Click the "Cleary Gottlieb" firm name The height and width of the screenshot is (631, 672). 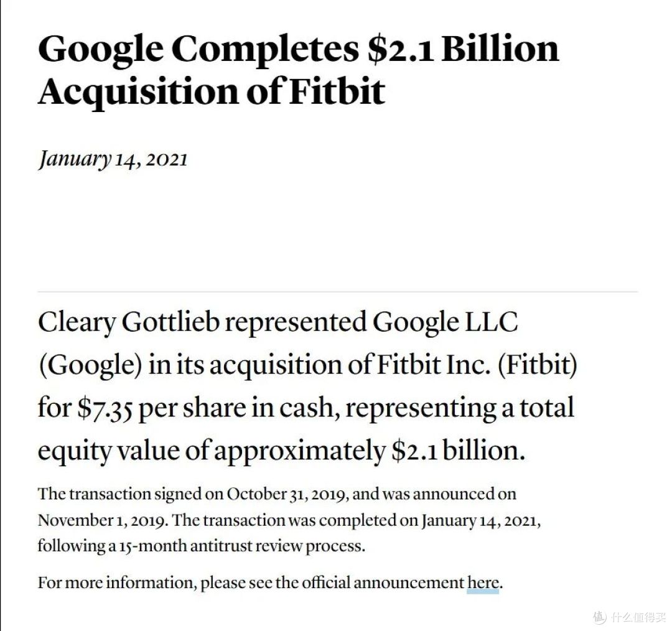click(129, 322)
